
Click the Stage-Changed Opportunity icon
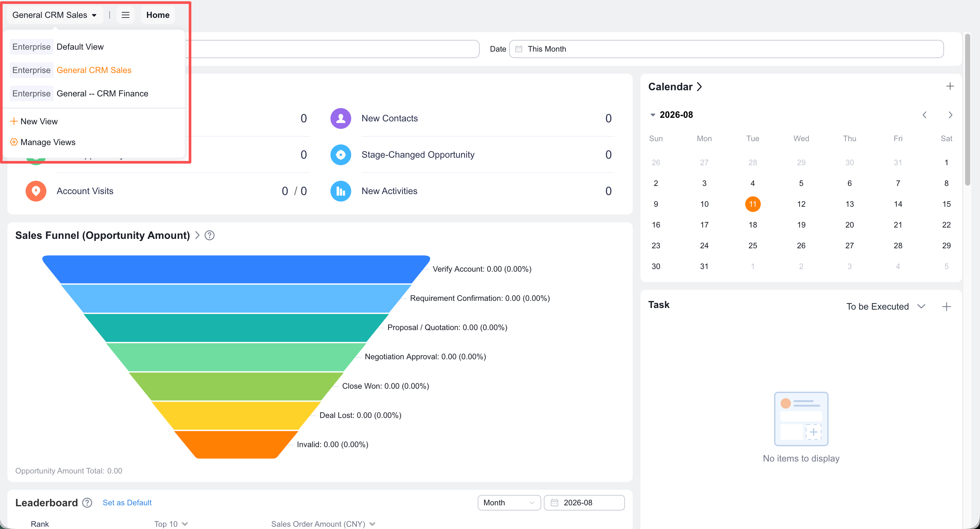pos(341,154)
